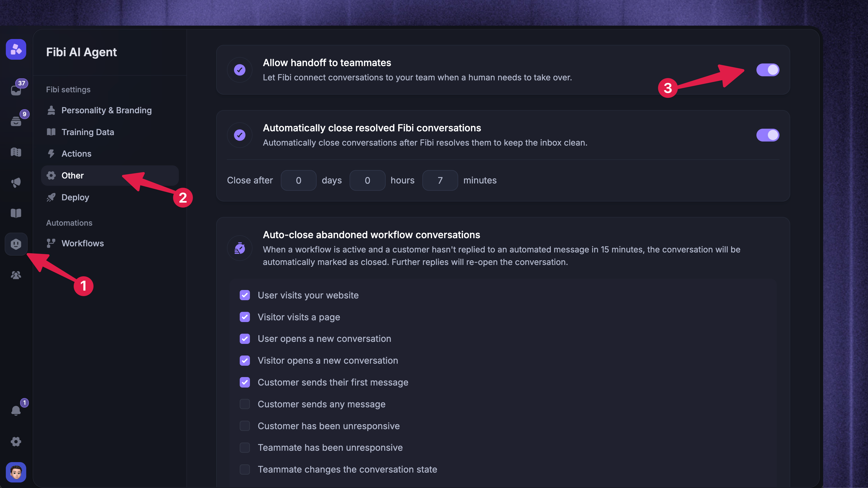868x488 pixels.
Task: Check Teammate has been unresponsive
Action: point(245,448)
